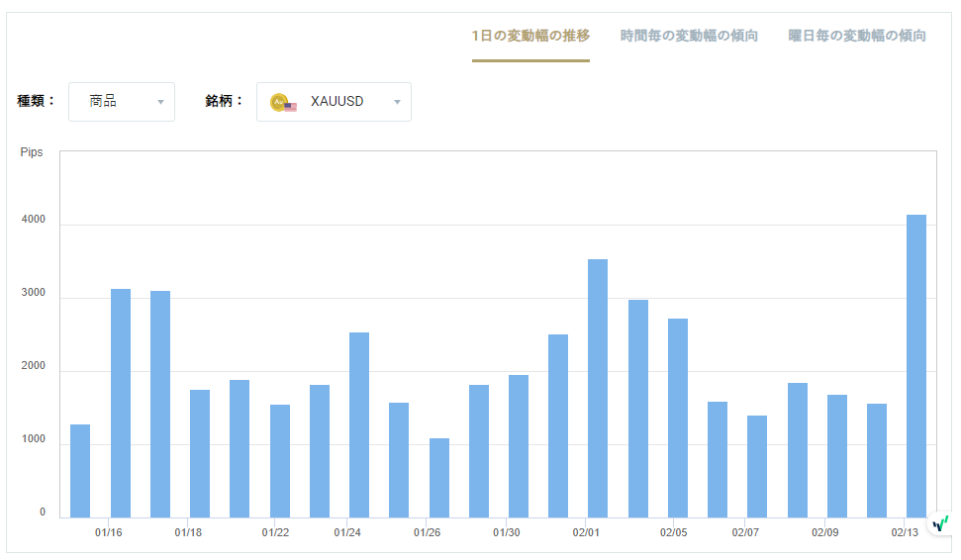Click the '02/13' date label
Viewport: 961px width, 560px height.
pos(905,532)
